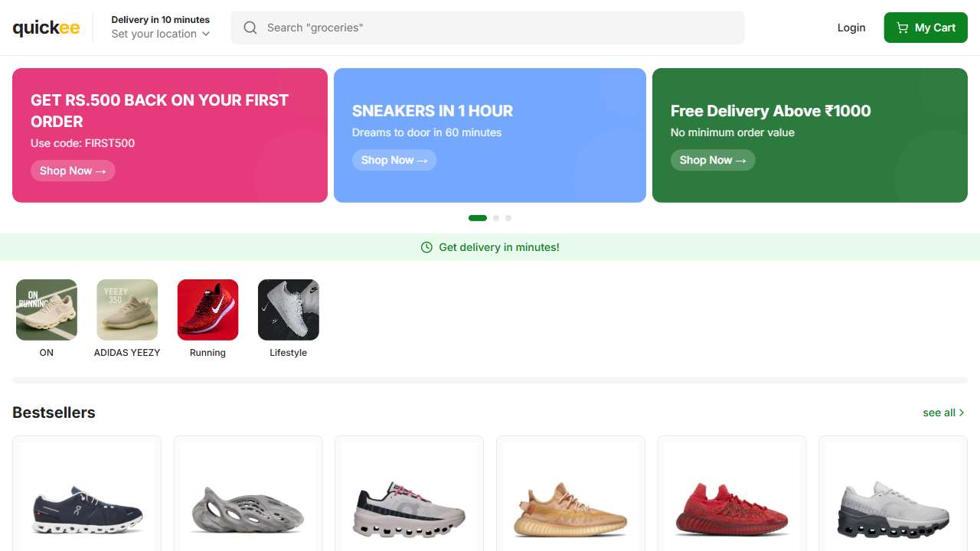Open the Adidas Yeezy category icon
The height and width of the screenshot is (551, 980).
127,310
